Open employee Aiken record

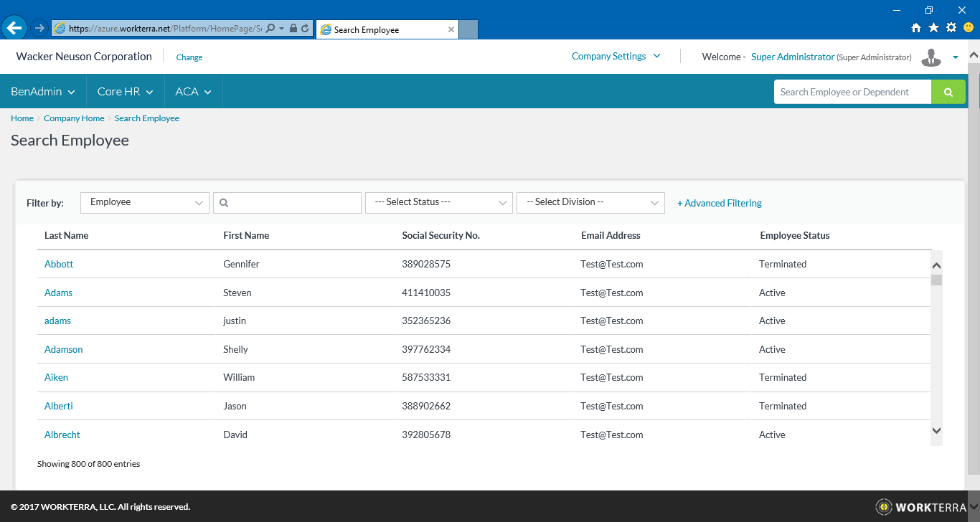point(56,377)
